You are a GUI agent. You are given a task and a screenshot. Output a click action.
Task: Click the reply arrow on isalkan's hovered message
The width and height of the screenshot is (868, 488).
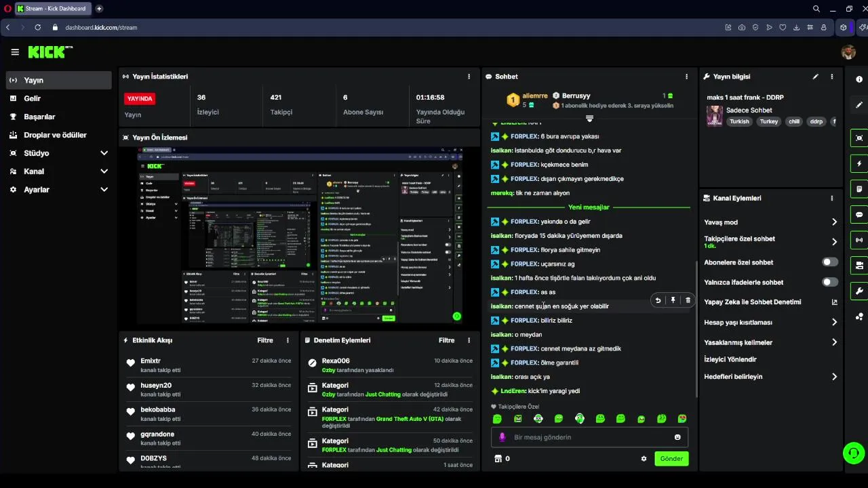[x=658, y=300]
